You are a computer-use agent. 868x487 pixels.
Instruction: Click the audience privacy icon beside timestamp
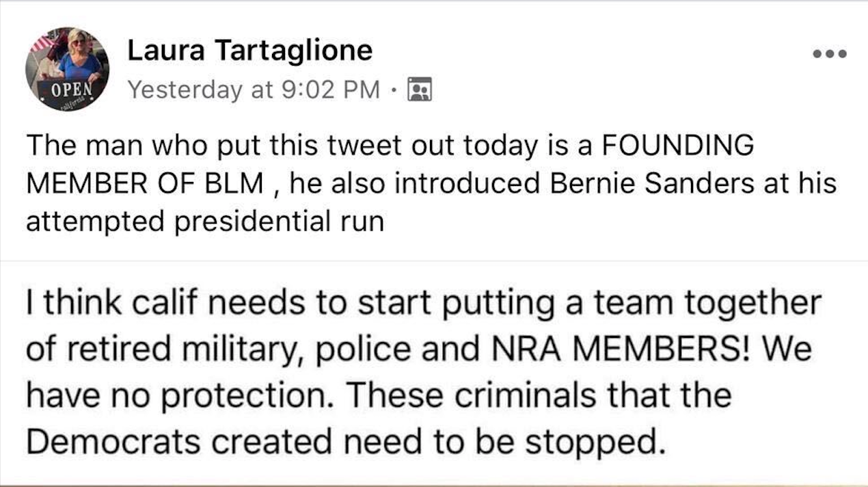(x=420, y=90)
